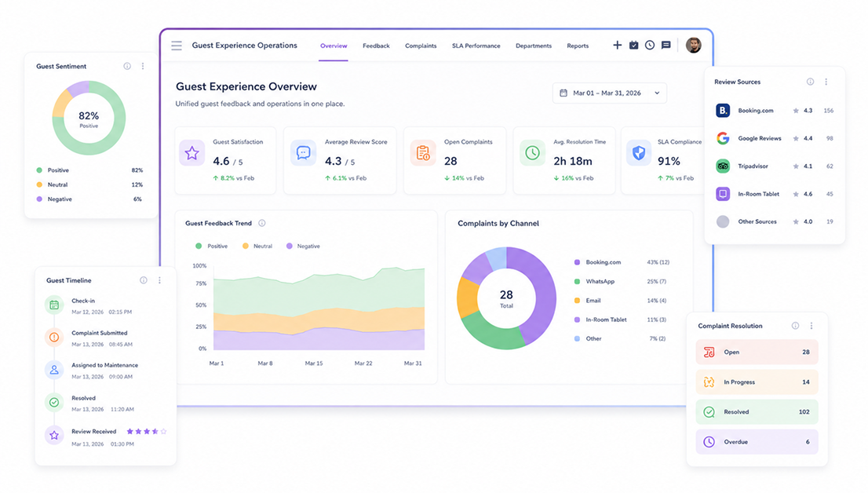The height and width of the screenshot is (493, 868).
Task: Open the Guest Sentiment three-dot menu
Action: pyautogui.click(x=143, y=66)
